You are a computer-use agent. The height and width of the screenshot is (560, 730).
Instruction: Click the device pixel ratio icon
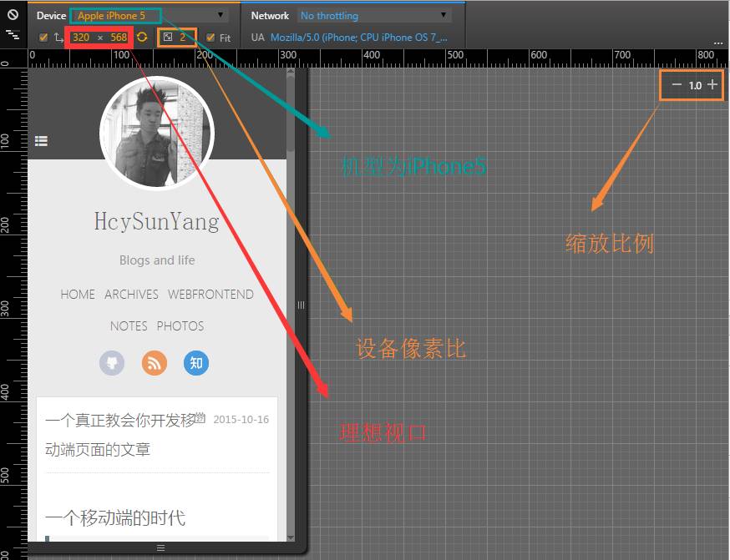[x=170, y=37]
